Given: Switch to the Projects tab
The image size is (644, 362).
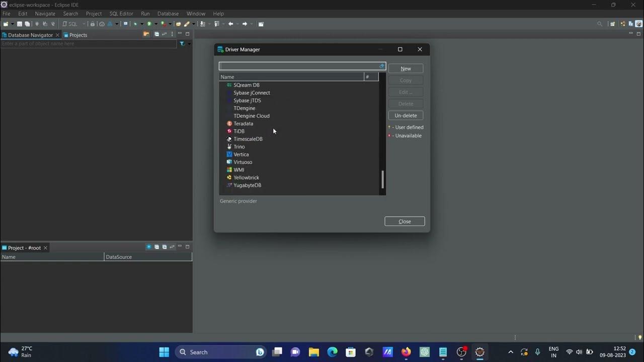Looking at the screenshot, I should click(75, 35).
